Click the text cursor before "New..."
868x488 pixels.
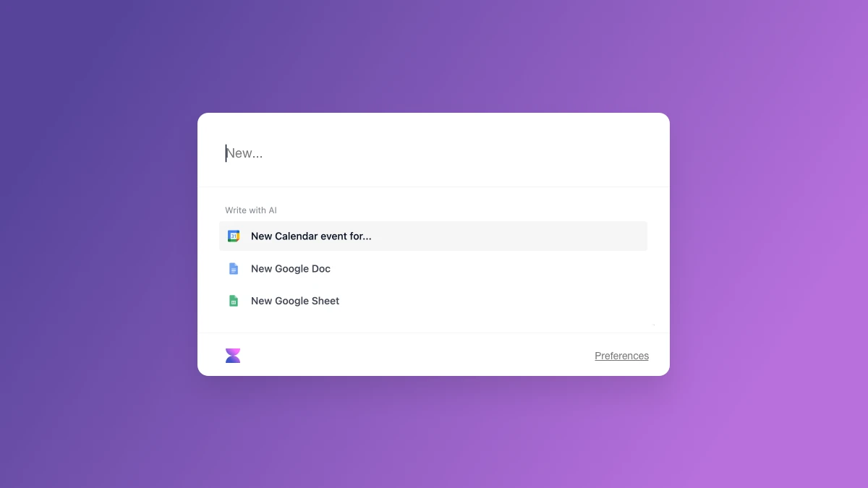click(226, 153)
